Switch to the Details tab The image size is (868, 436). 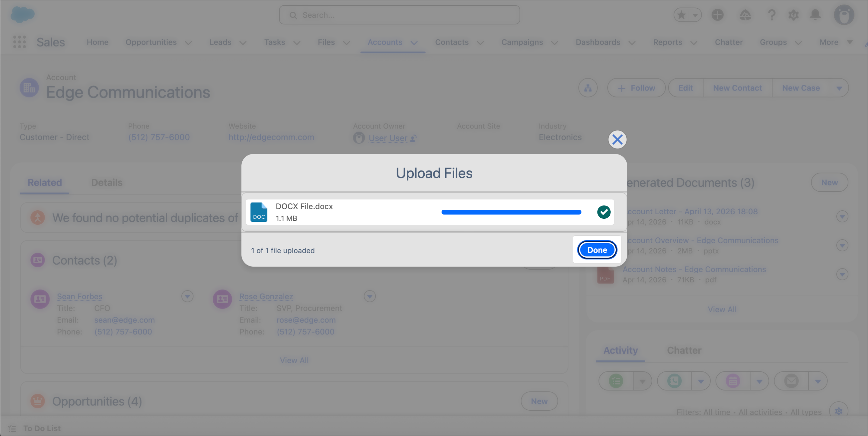coord(107,182)
